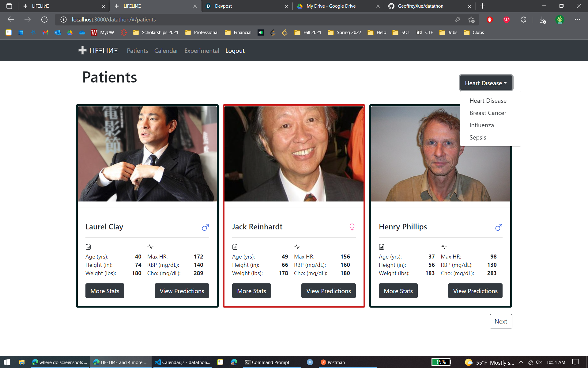Click male gender icon on Laurel Clay card
This screenshot has width=588, height=368.
[205, 227]
